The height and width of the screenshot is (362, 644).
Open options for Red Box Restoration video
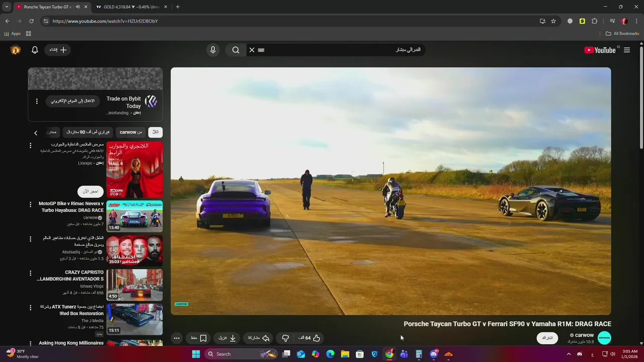point(30,308)
